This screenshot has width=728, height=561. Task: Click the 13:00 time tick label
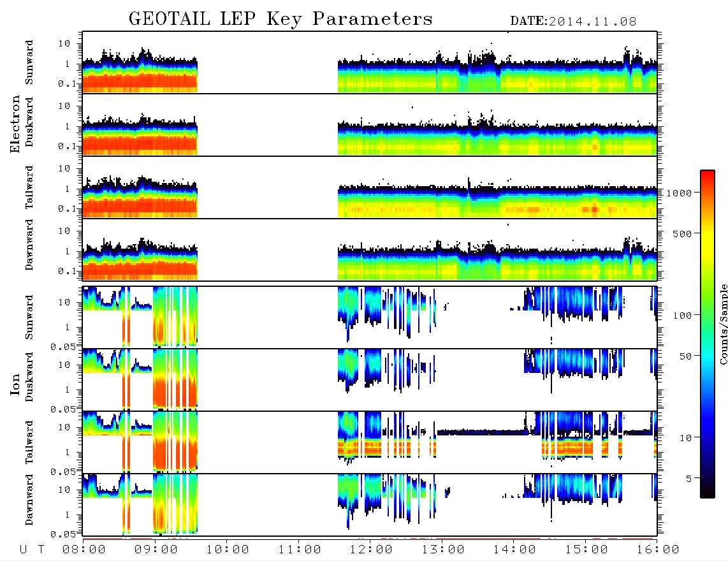[x=443, y=550]
